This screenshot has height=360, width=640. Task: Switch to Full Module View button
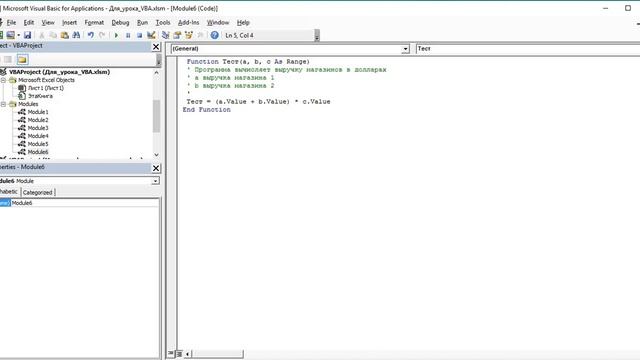(179, 354)
